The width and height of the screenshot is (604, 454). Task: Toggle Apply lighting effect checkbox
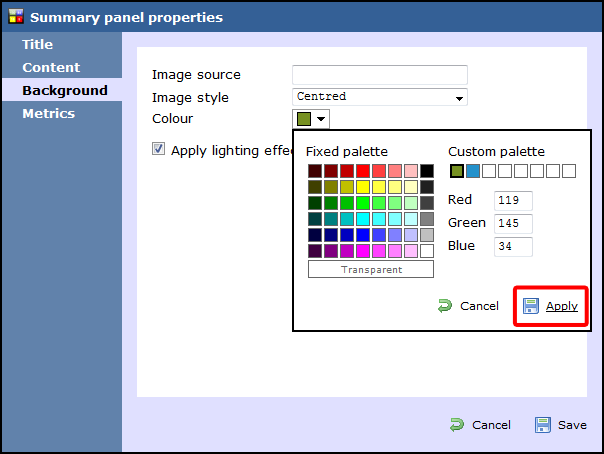coord(158,149)
